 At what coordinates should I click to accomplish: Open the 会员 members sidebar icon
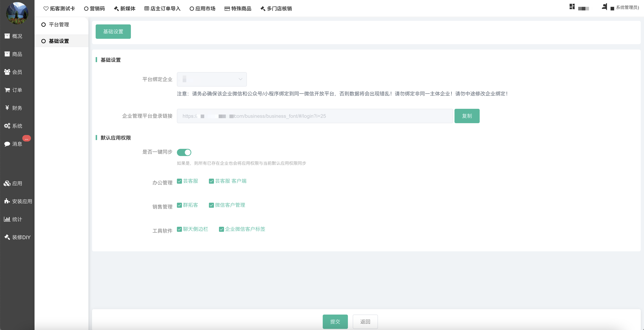tap(7, 72)
